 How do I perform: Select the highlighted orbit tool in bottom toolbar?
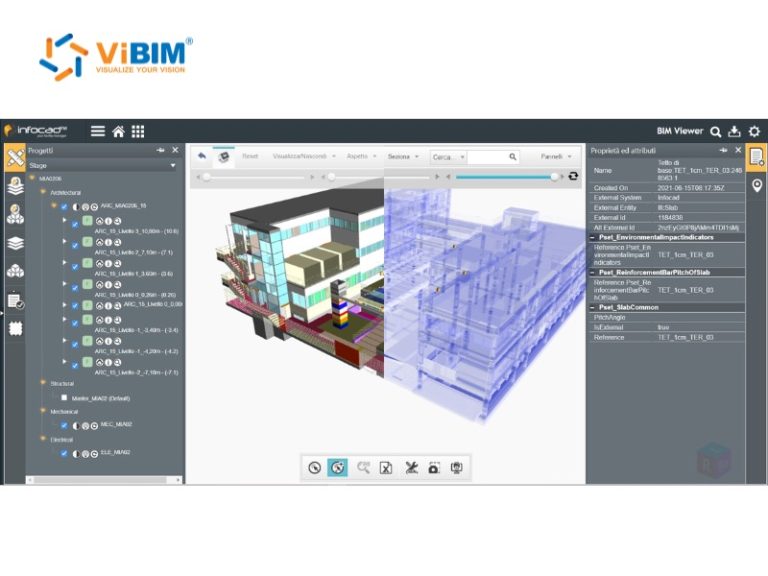337,468
